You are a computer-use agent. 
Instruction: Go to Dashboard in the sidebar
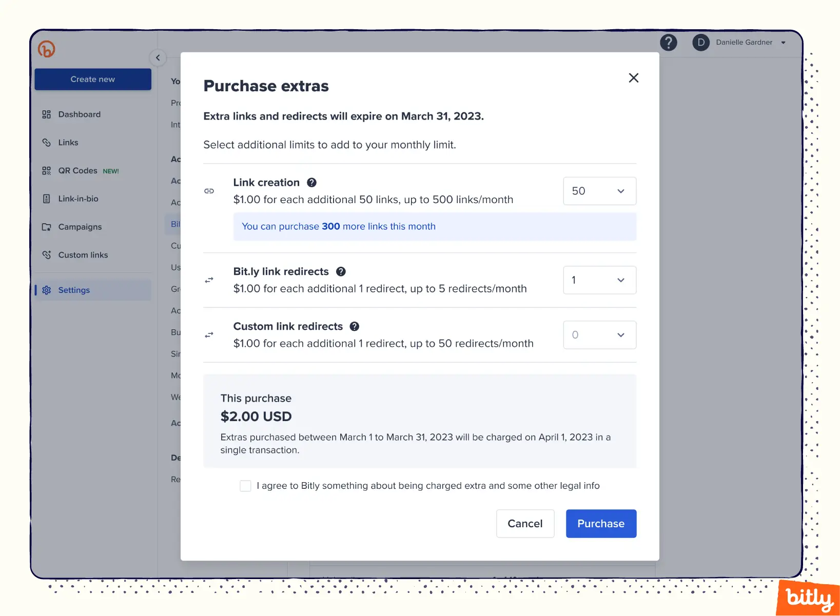[80, 114]
